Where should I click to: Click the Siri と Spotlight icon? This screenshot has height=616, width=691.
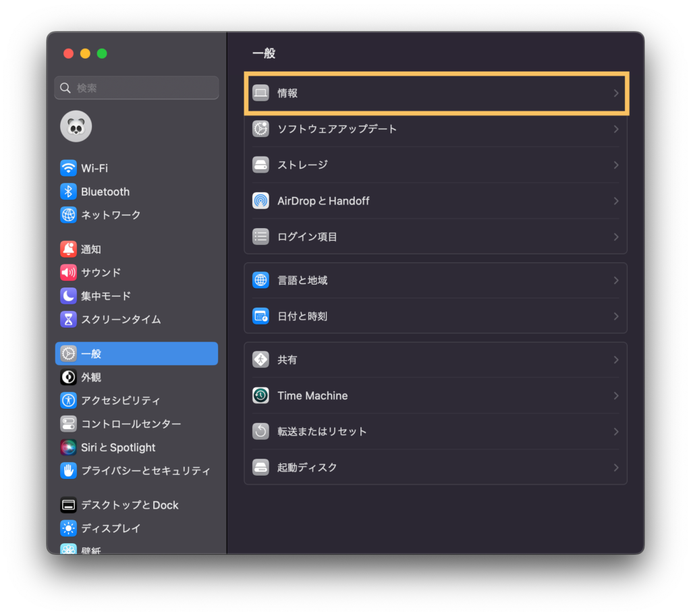(x=68, y=447)
